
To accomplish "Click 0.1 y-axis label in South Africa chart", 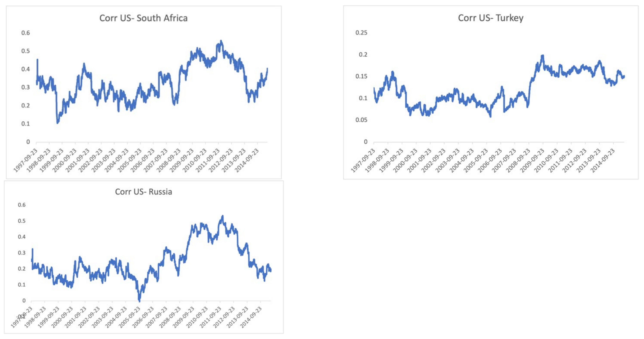I will tap(26, 124).
